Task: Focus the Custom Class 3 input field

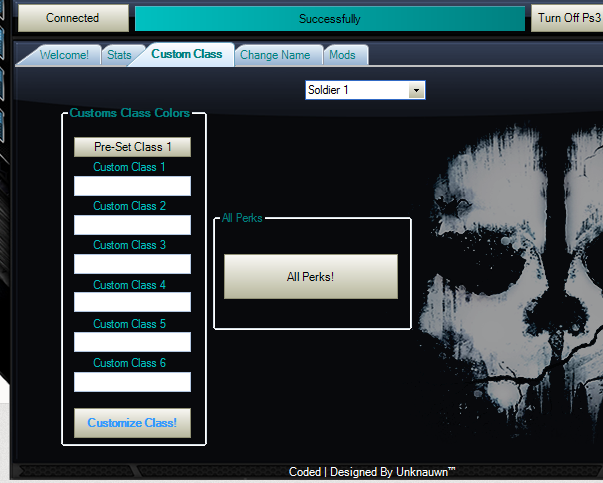Action: click(x=132, y=264)
